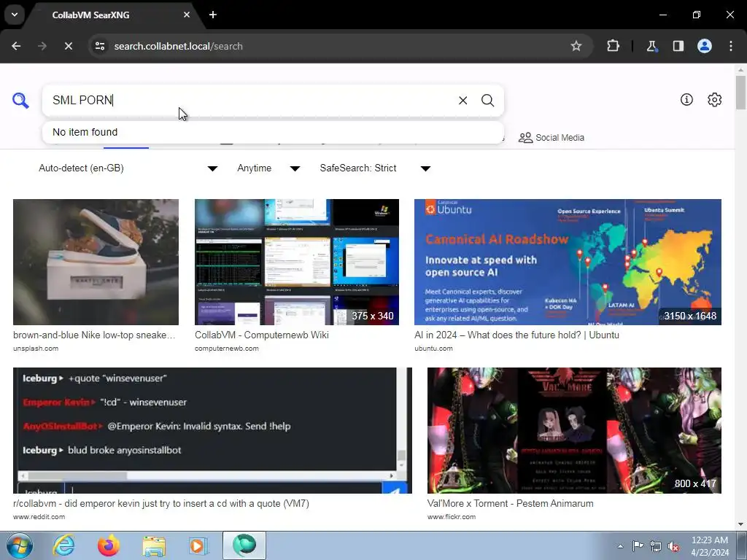
Task: Launch Internet Explorer from taskbar
Action: click(x=63, y=545)
